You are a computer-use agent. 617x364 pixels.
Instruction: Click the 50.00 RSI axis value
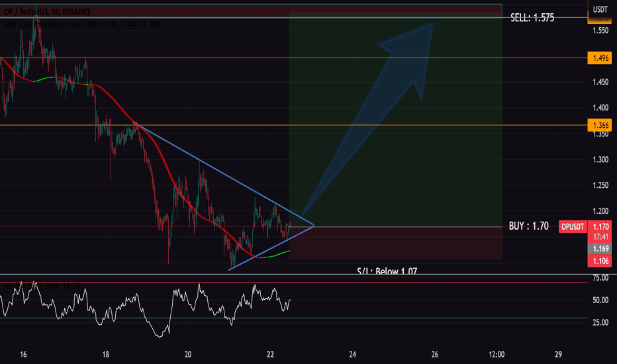(x=600, y=300)
